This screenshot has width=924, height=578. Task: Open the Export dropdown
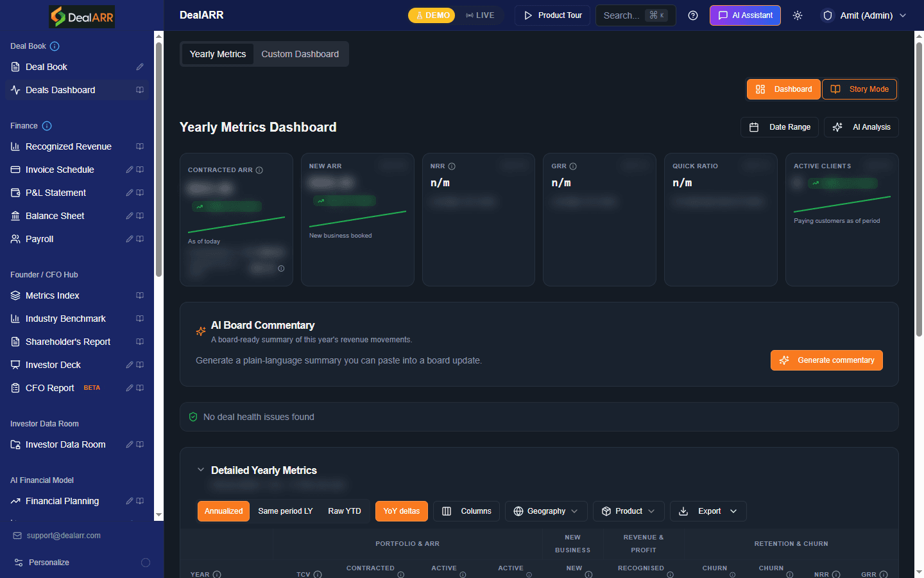[708, 511]
